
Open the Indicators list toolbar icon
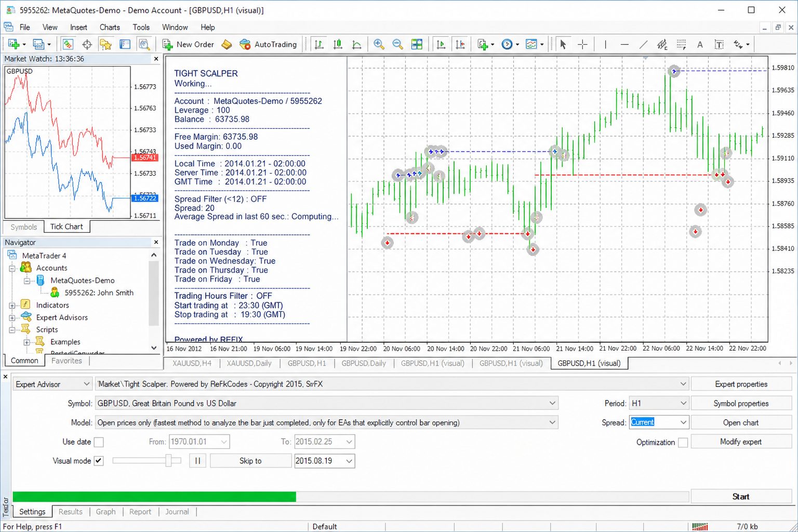[483, 44]
